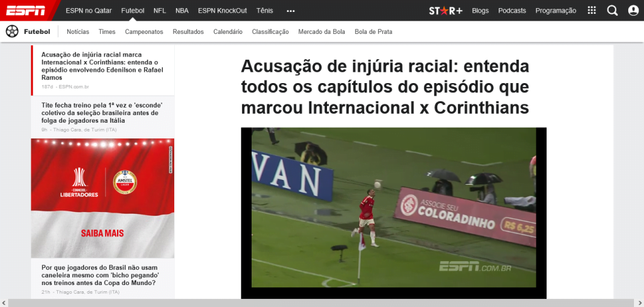This screenshot has width=644, height=307.
Task: Click the ESPN logo in header
Action: (x=26, y=10)
